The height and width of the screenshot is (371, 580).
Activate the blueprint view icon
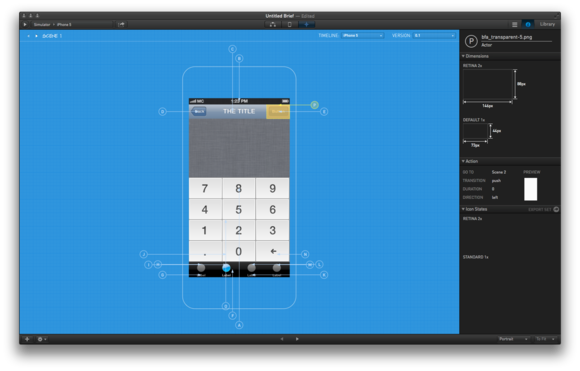tap(307, 24)
